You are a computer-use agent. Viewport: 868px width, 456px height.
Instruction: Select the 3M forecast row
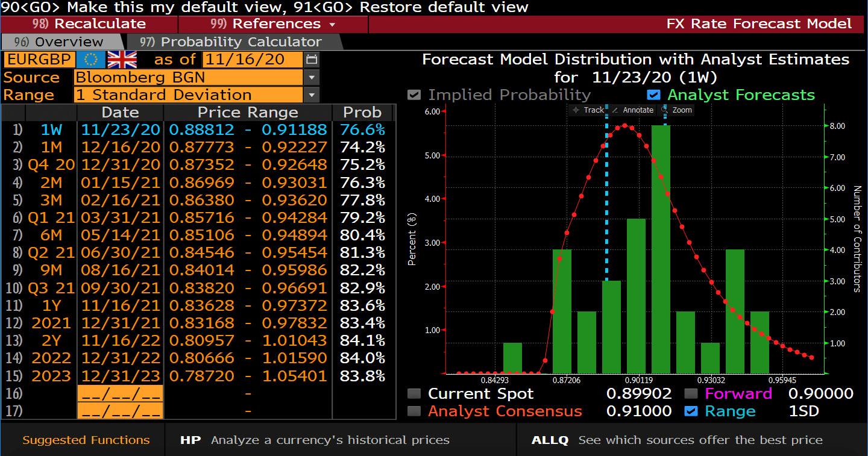(x=198, y=200)
